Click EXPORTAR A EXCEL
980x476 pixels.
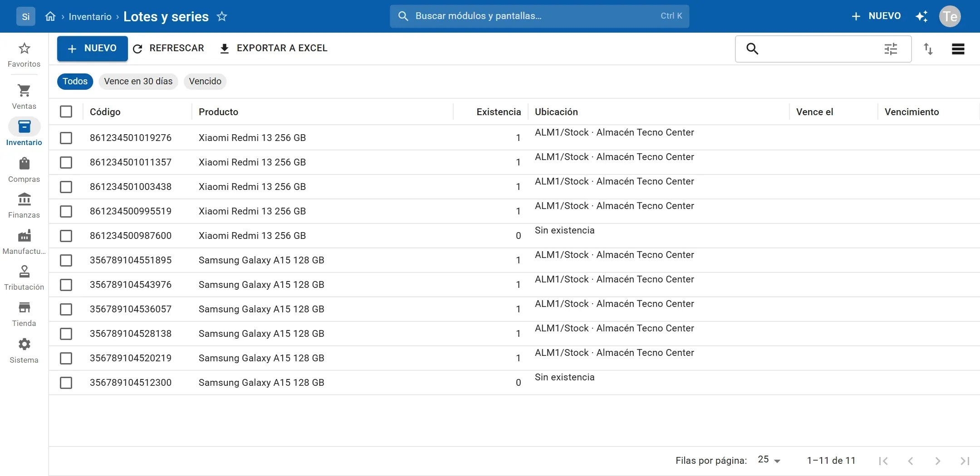click(x=274, y=49)
